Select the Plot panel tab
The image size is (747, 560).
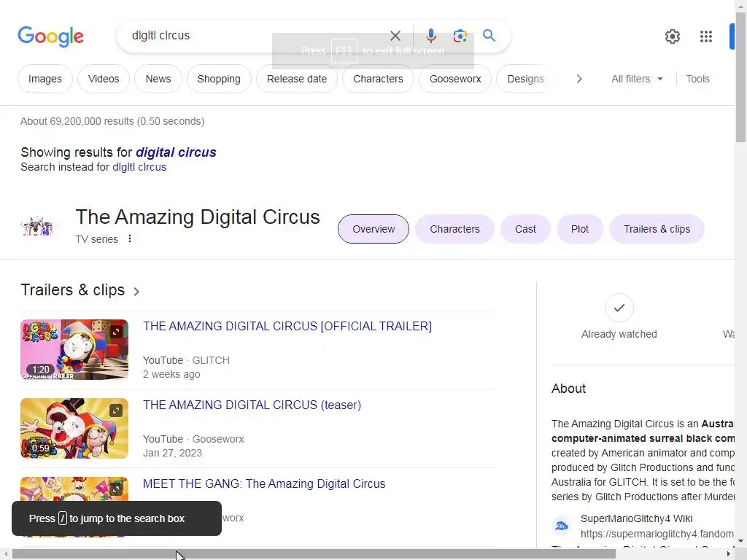tap(579, 229)
